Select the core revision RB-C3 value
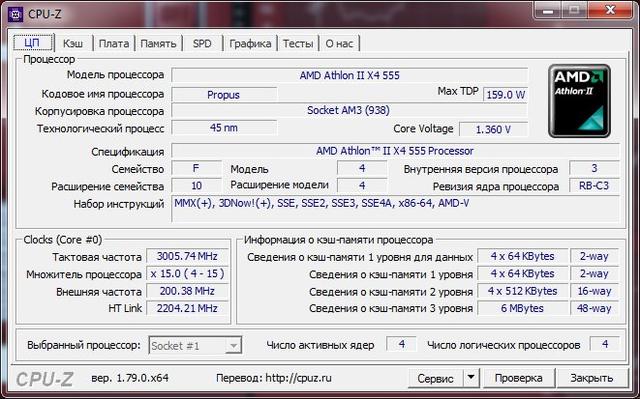Viewport: 640px width, 399px height. pos(594,186)
